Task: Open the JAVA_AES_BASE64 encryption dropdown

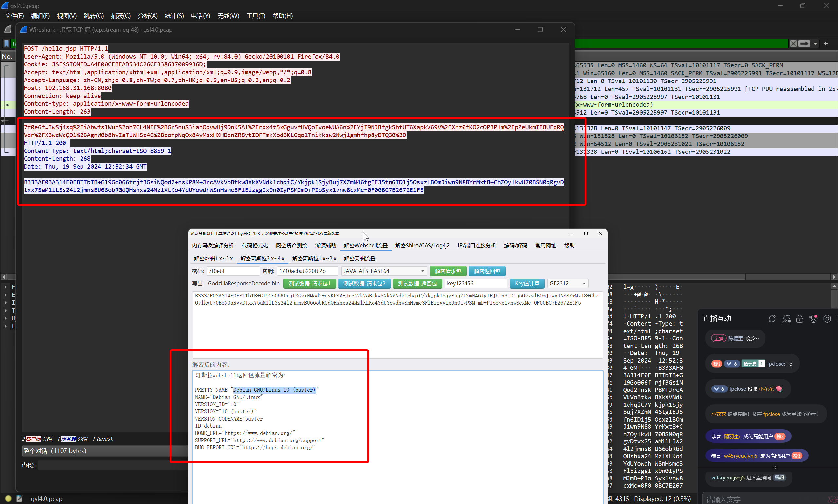Action: (384, 271)
